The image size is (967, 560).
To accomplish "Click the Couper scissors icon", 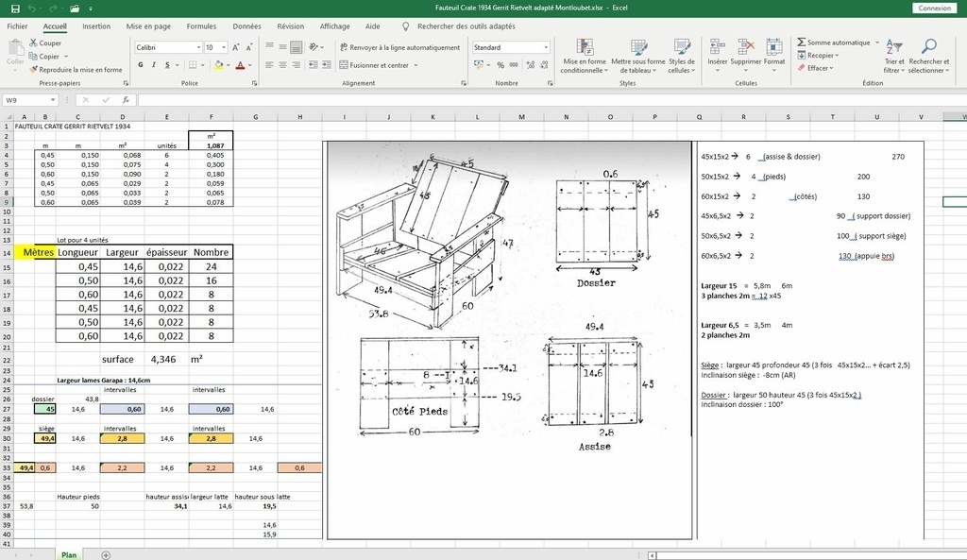I will point(33,42).
